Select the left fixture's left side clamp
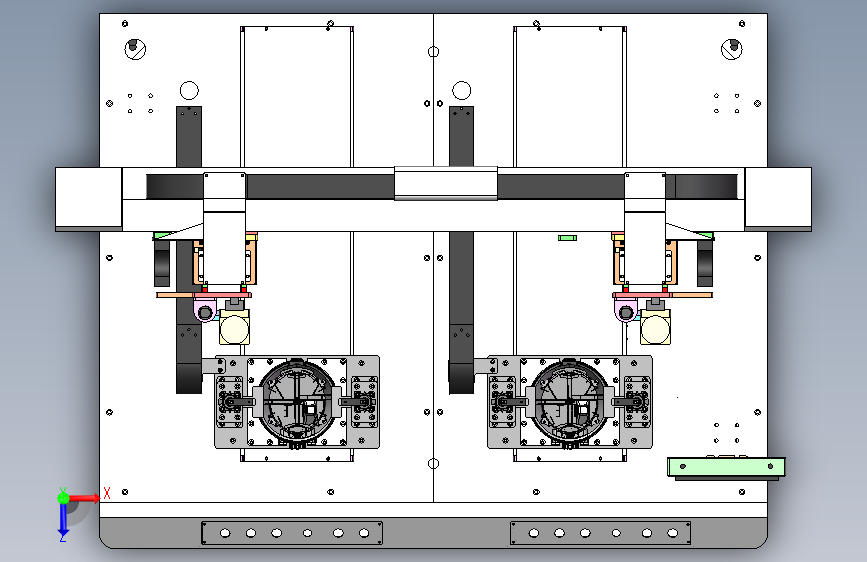This screenshot has width=867, height=562. pos(231,402)
